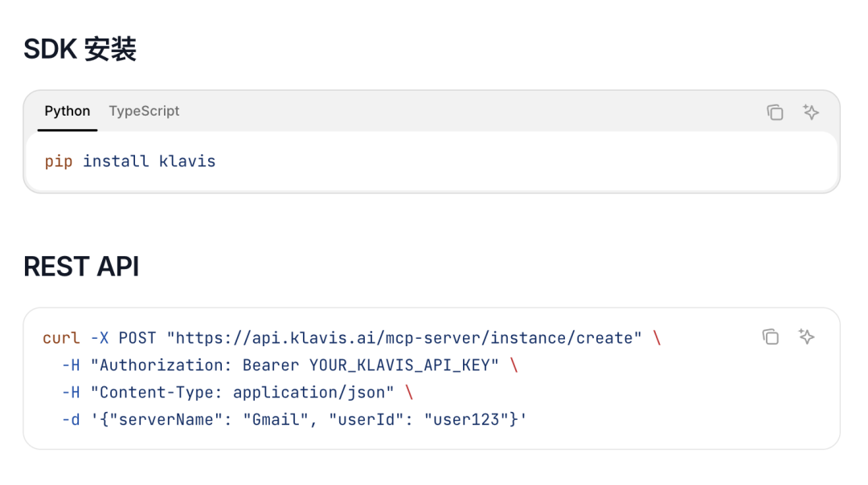Click the Gmail serverName value in the JSON payload
The image size is (868, 485).
(x=276, y=418)
